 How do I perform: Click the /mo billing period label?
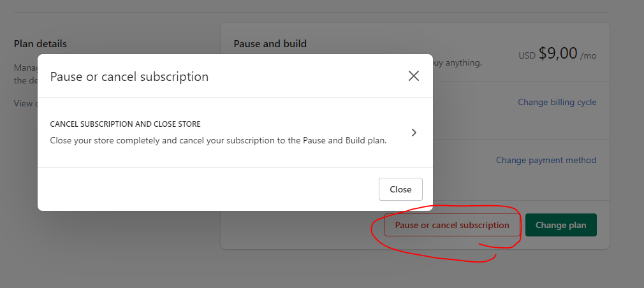click(588, 55)
